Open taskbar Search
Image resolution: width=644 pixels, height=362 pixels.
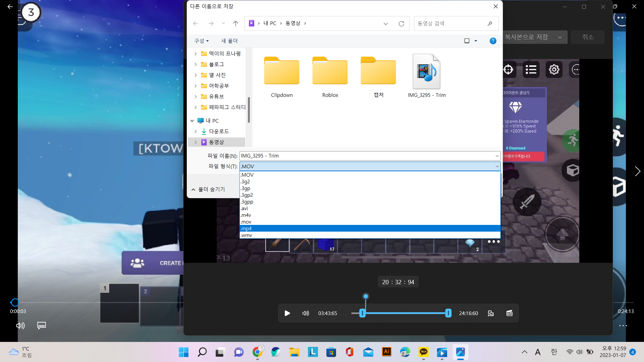(202, 352)
